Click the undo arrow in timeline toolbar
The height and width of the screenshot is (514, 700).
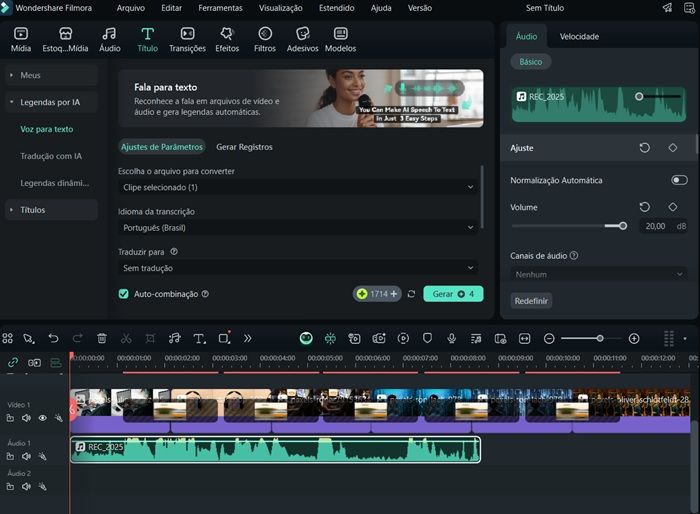click(53, 338)
